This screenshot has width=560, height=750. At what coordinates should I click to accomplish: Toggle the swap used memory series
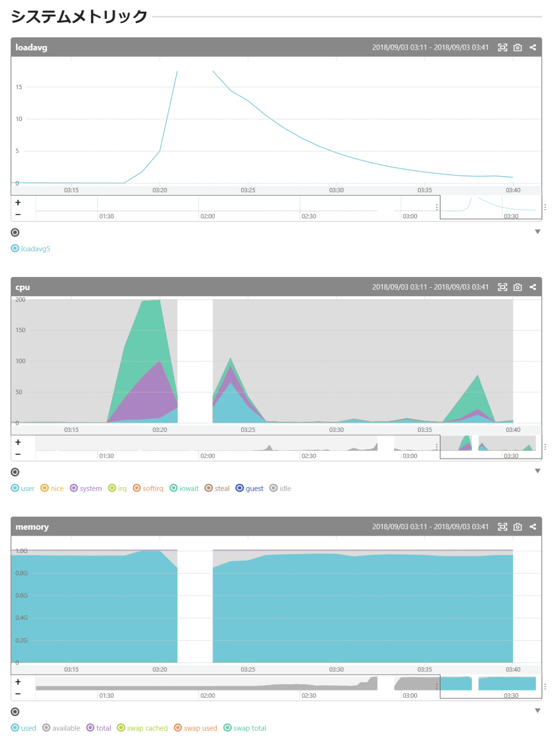195,728
